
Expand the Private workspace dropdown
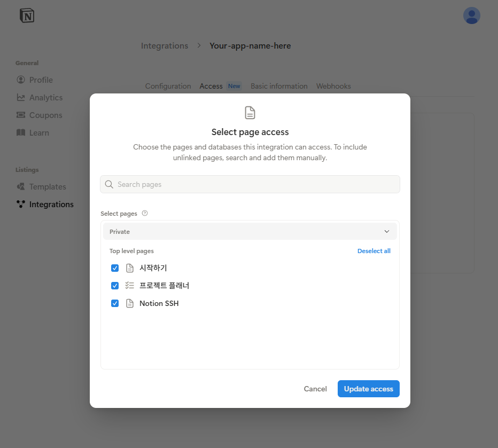tap(250, 231)
